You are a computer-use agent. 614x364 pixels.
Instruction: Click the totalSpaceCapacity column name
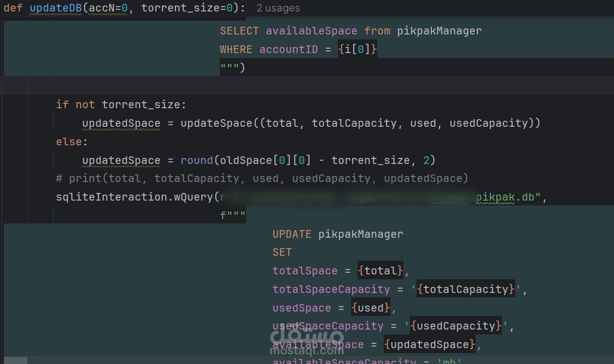pos(331,289)
